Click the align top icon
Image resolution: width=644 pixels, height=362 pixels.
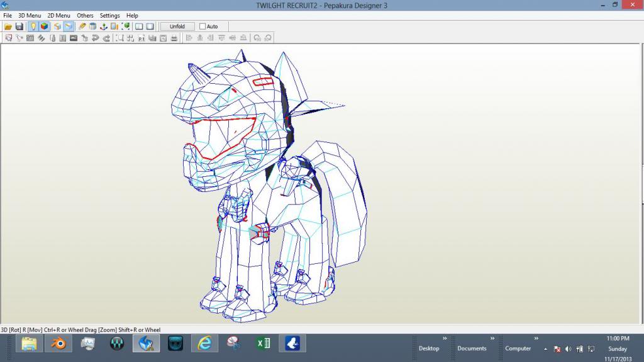pyautogui.click(x=222, y=38)
